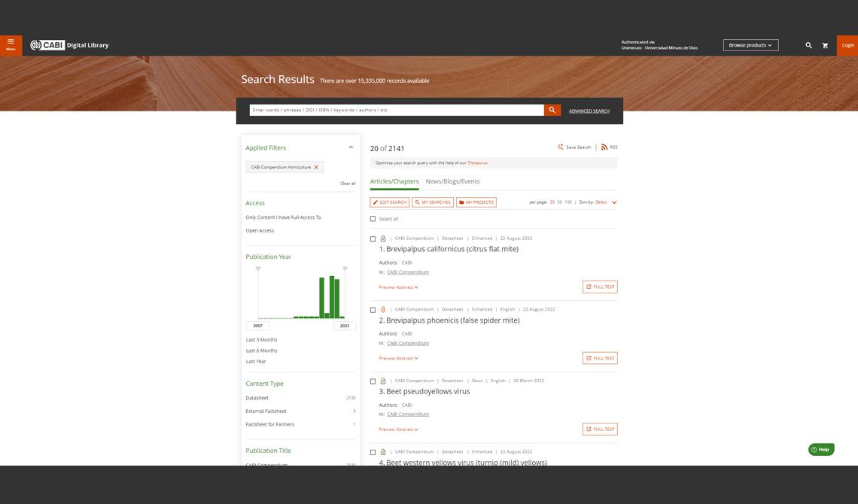Click lock icon of Beet pseudoyellows virus
This screenshot has width=858, height=504.
click(x=383, y=381)
